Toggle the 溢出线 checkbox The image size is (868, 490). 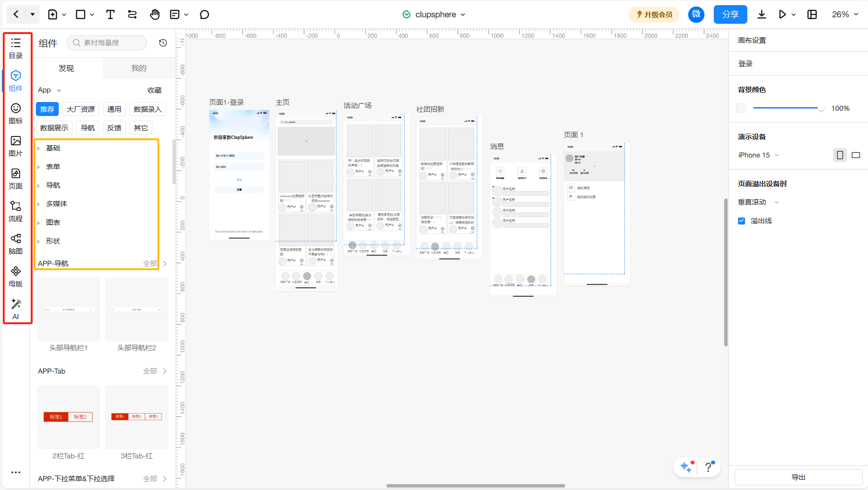[x=742, y=221]
